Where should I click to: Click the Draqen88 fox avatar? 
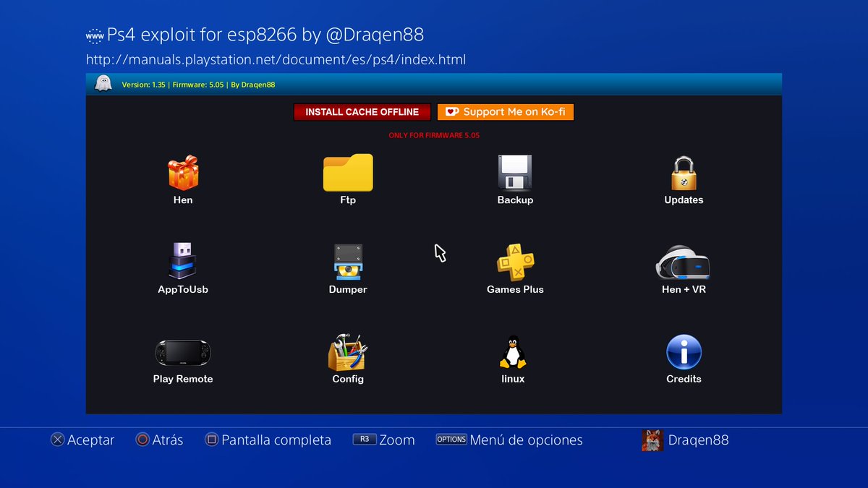pyautogui.click(x=652, y=440)
